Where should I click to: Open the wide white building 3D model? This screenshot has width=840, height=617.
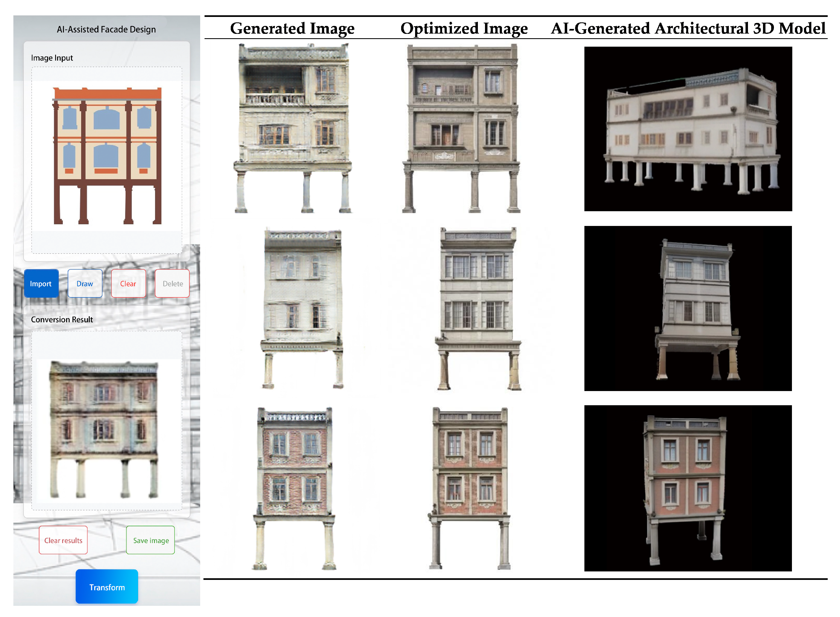[688, 129]
